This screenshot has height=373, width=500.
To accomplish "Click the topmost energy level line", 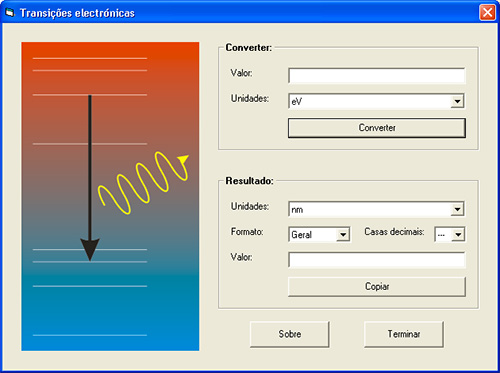I will [90, 58].
